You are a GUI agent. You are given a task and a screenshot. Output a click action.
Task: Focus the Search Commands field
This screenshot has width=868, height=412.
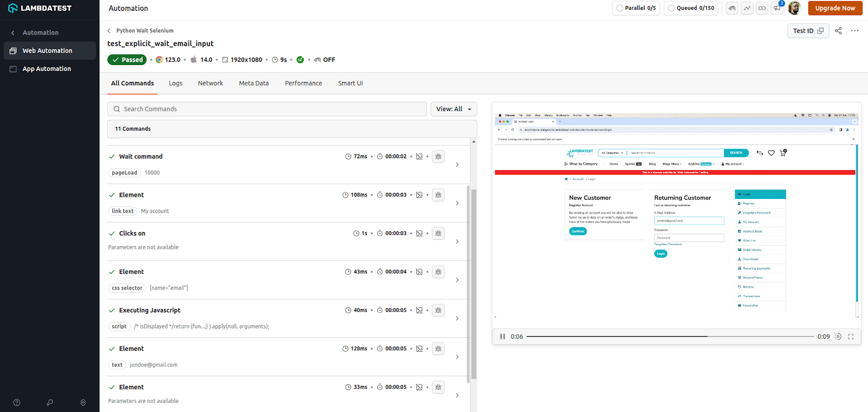267,109
